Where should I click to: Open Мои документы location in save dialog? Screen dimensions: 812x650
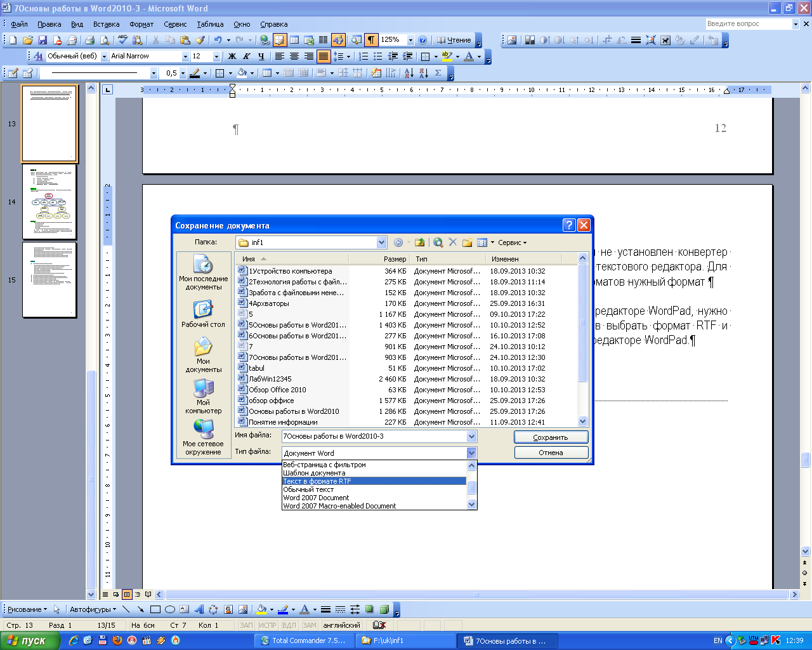[x=203, y=355]
